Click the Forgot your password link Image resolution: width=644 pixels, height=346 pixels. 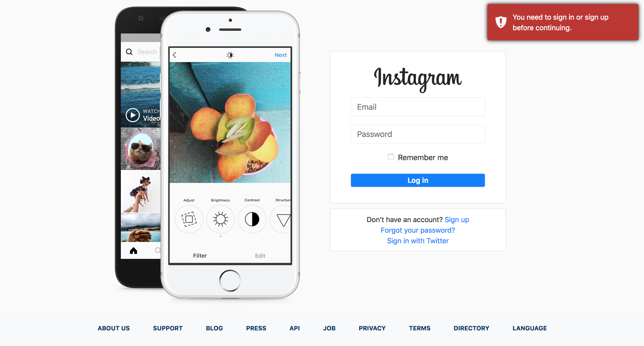417,230
